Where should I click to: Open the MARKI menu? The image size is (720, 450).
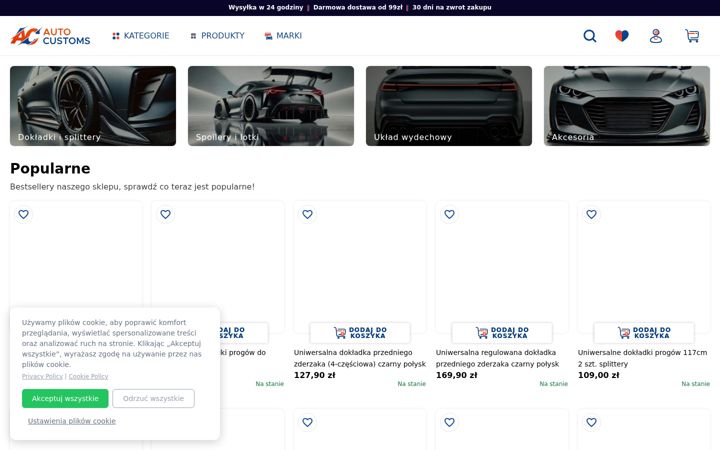click(283, 36)
